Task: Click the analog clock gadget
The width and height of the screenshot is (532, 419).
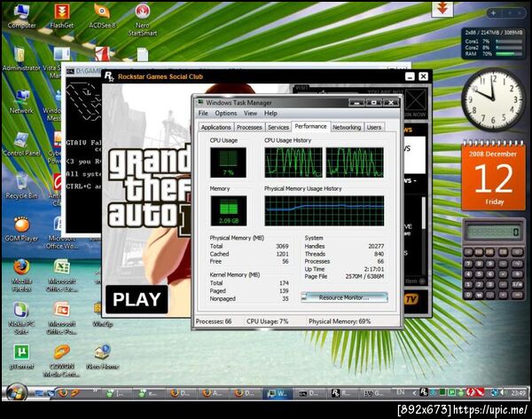Action: point(493,99)
